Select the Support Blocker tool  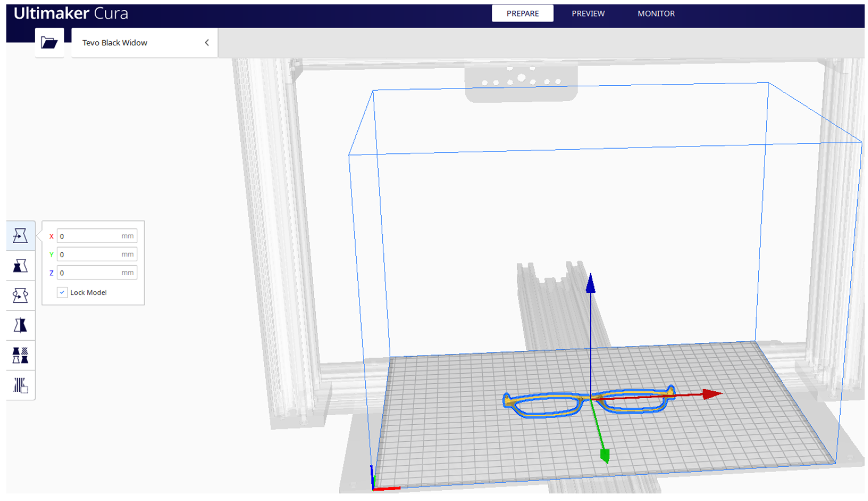pos(20,385)
